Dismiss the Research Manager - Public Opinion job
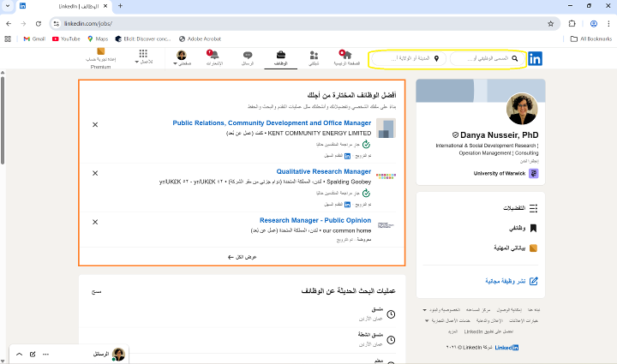The height and width of the screenshot is (364, 617). pyautogui.click(x=95, y=222)
